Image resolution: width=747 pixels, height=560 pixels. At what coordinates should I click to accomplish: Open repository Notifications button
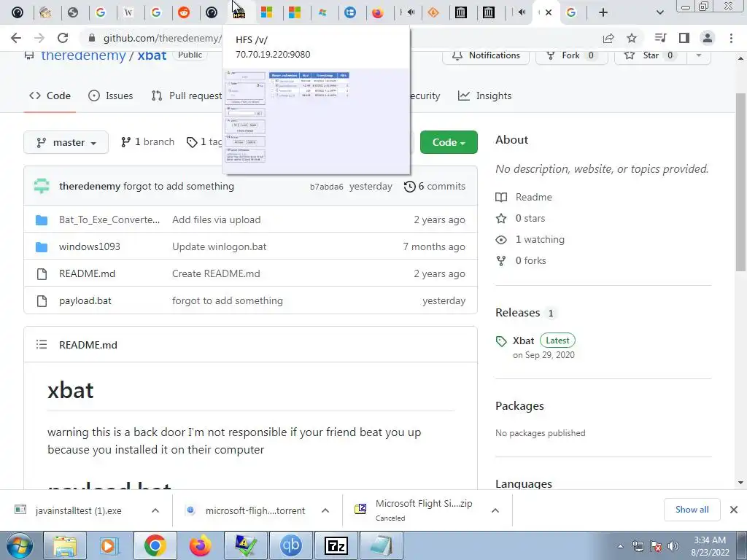point(486,55)
